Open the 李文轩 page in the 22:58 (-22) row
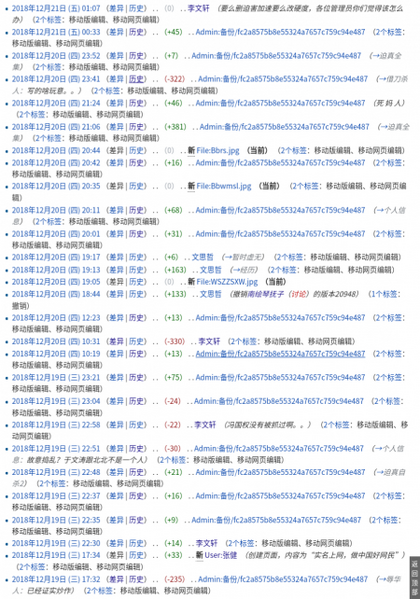This screenshot has width=420, height=599. tap(205, 424)
